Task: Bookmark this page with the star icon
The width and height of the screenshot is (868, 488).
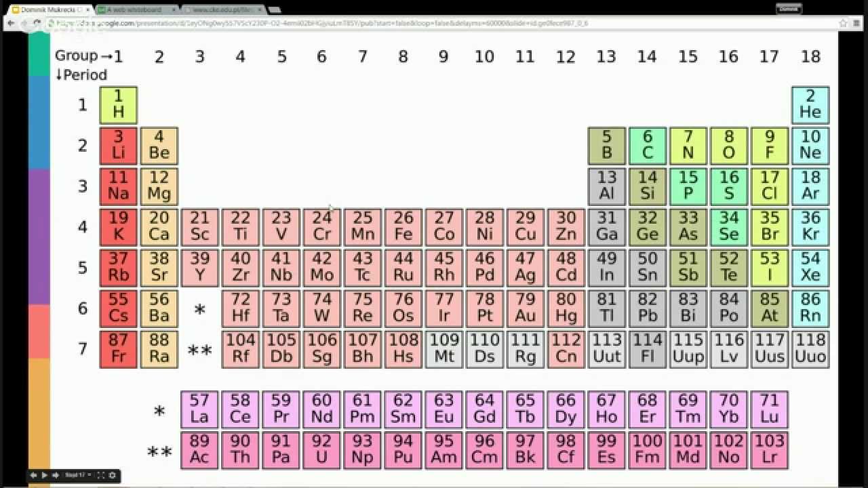Action: (x=843, y=23)
